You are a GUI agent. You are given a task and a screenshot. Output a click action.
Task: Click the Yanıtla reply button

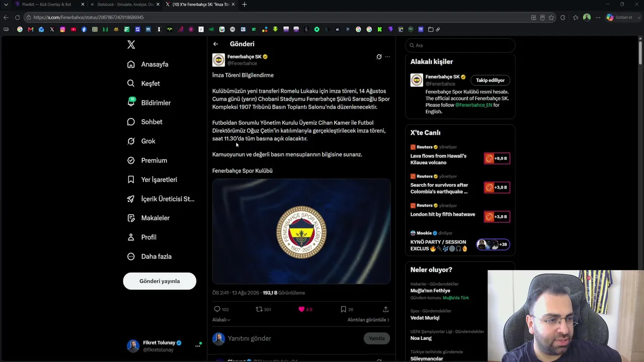point(377,338)
